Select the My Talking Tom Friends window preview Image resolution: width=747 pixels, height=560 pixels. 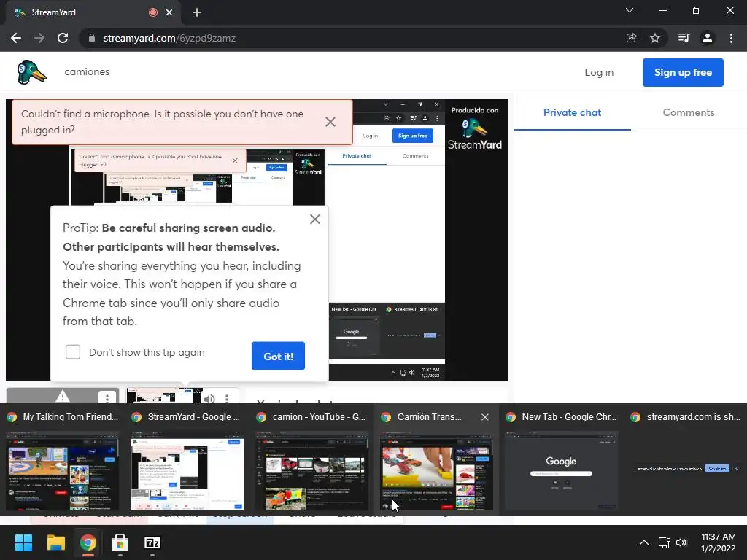[63, 459]
